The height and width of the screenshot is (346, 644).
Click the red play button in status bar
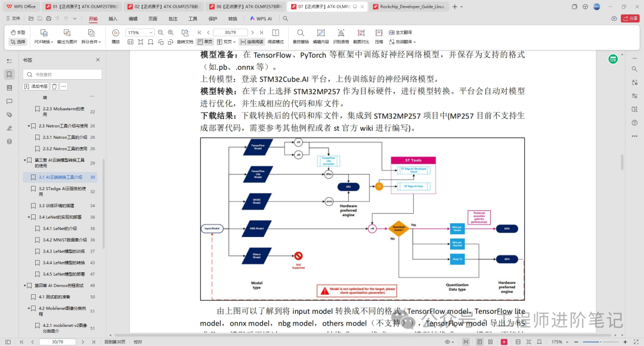point(504,342)
